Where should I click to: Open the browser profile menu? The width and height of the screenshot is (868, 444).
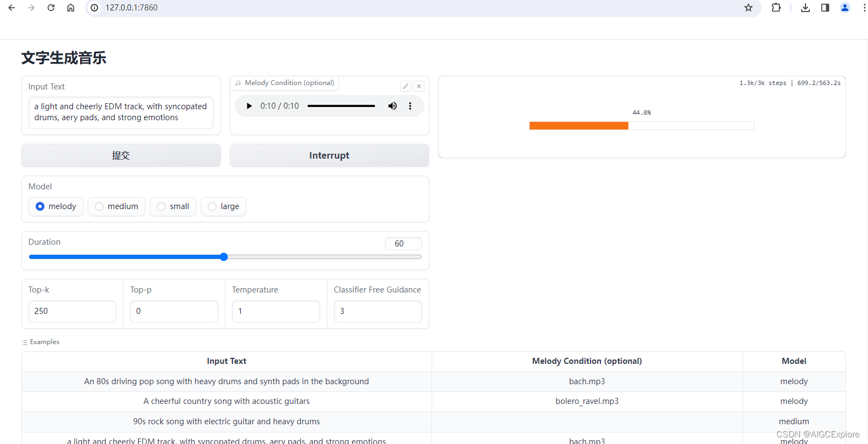pyautogui.click(x=845, y=8)
